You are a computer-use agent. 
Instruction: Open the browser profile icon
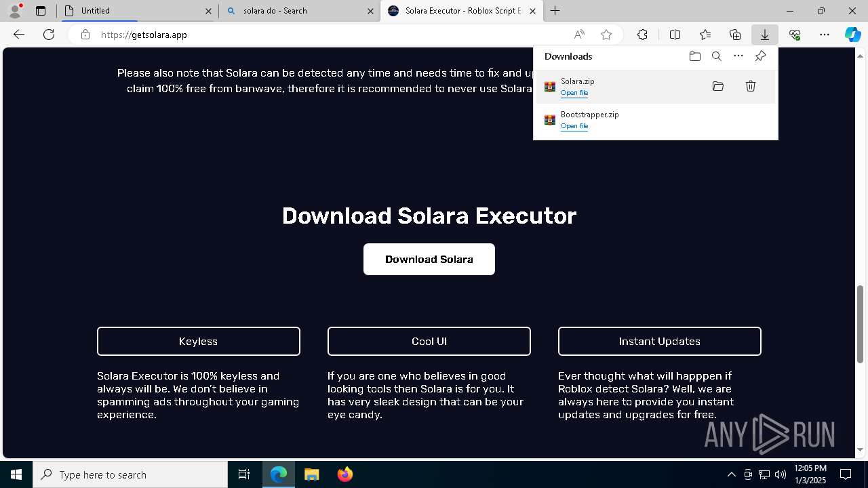pos(15,11)
